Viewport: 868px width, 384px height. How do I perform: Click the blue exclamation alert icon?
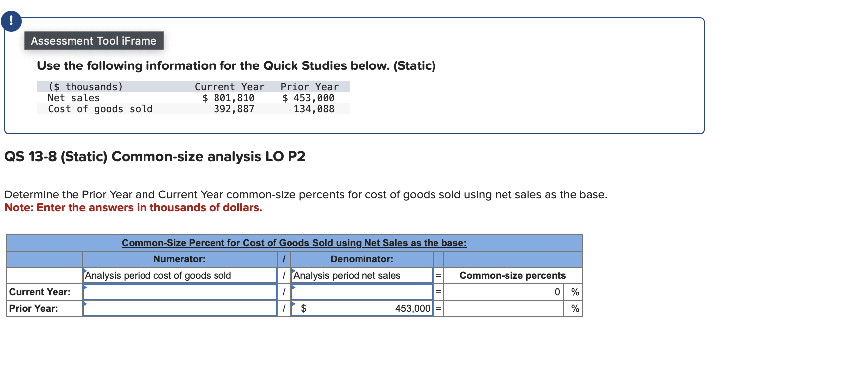[11, 21]
